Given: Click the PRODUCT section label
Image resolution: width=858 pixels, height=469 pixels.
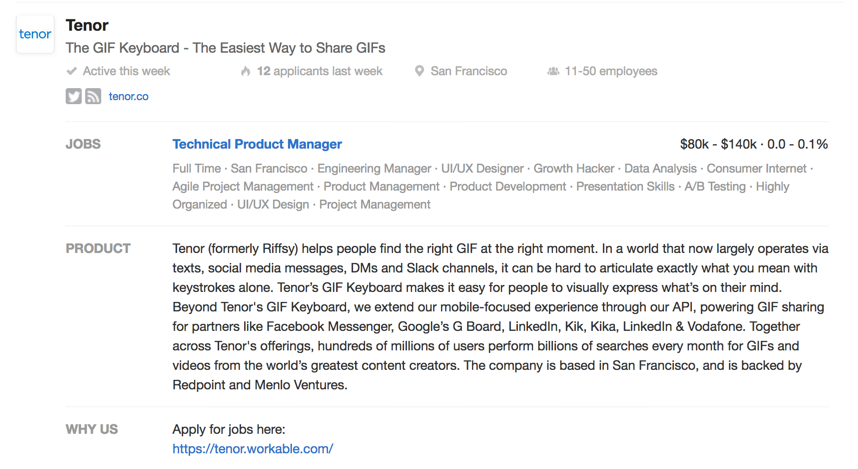Looking at the screenshot, I should click(98, 248).
